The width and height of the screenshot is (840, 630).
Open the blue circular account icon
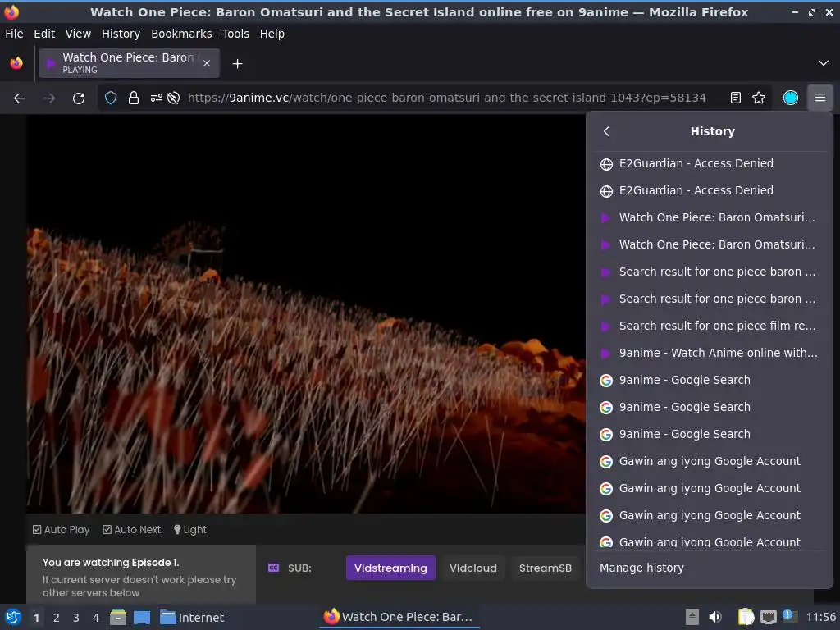791,98
